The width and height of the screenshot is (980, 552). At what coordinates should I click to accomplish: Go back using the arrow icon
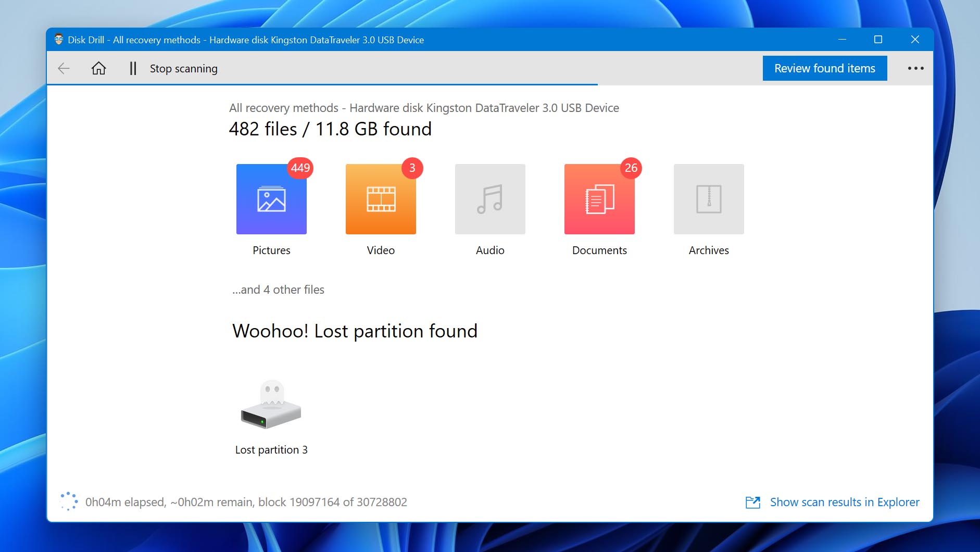pos(64,68)
